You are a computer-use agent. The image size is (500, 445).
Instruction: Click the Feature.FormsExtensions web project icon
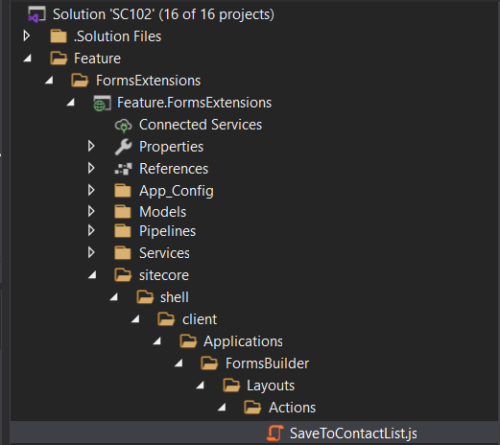[102, 103]
